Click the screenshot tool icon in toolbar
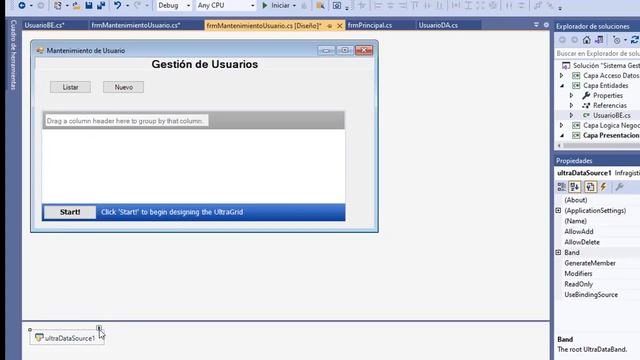Viewport: 640px width, 360px height. tap(337, 5)
